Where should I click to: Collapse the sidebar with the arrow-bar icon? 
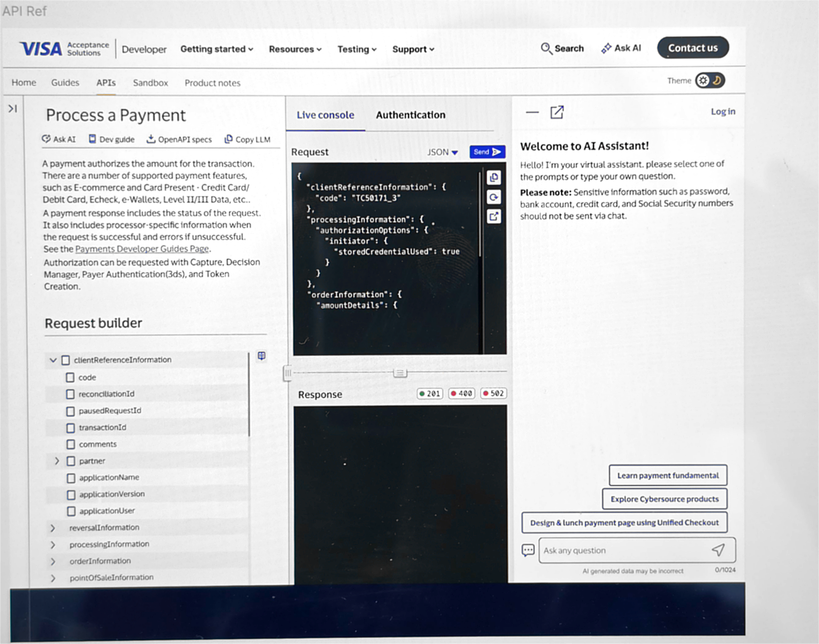(13, 109)
